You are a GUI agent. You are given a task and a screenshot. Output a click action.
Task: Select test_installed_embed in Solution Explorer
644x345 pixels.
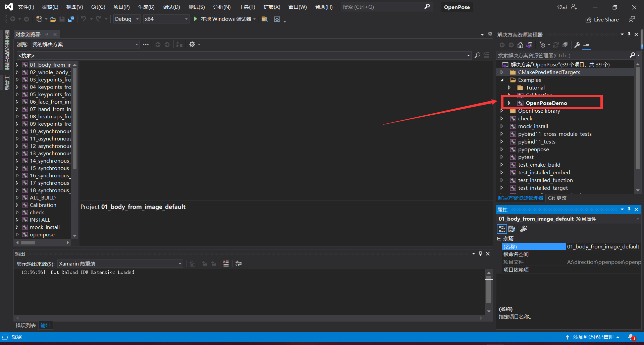(x=544, y=172)
